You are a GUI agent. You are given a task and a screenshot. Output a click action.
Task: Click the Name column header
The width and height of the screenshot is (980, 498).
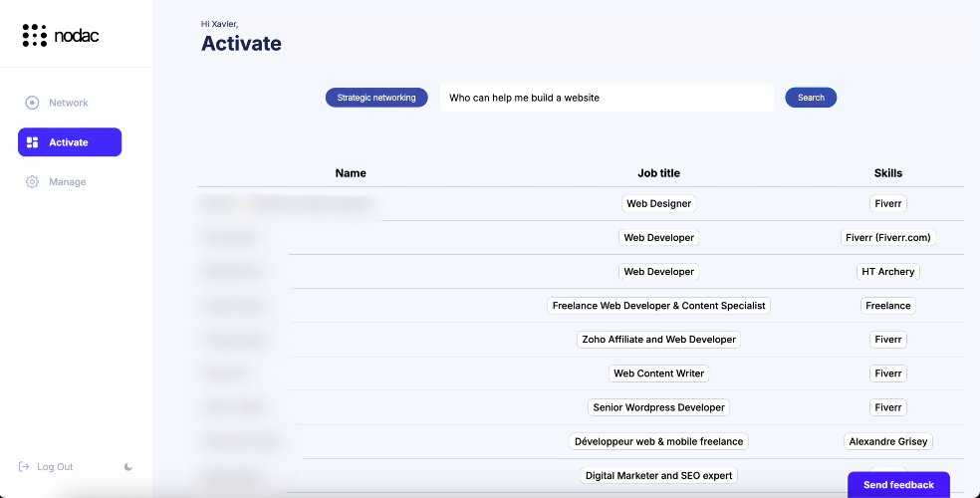point(351,173)
